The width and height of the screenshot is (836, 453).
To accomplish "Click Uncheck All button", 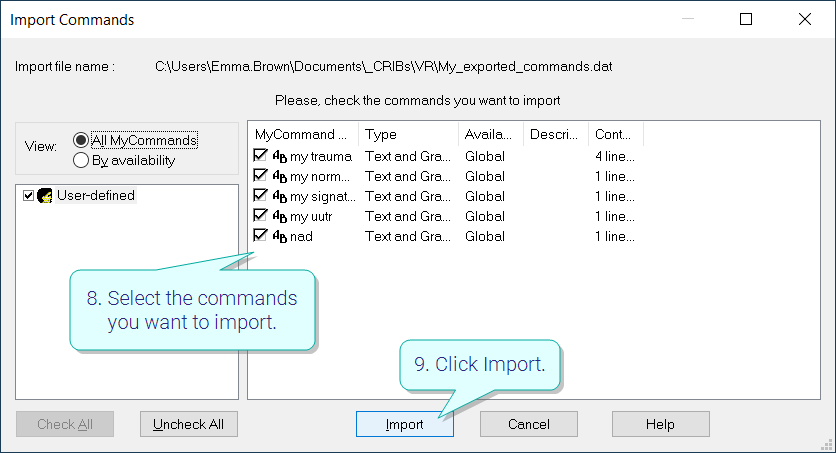I will coord(189,424).
